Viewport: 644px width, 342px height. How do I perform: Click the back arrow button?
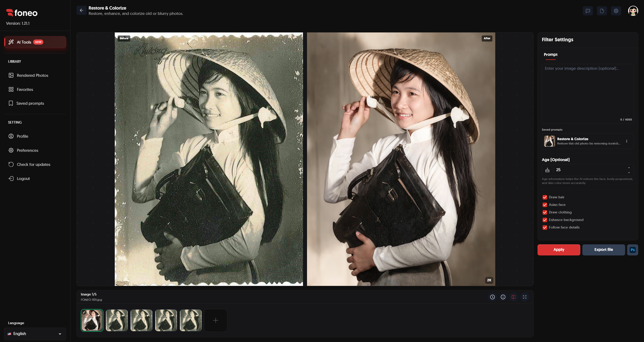(x=81, y=11)
